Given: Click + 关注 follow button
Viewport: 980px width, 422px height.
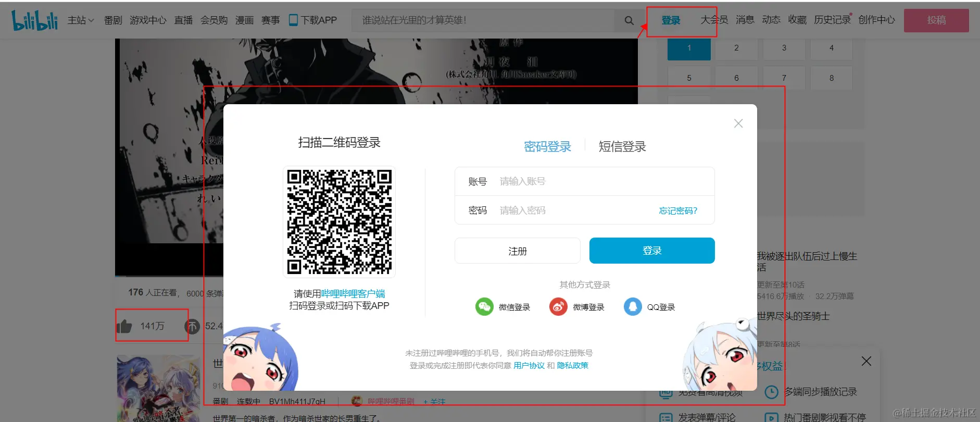Looking at the screenshot, I should [434, 402].
